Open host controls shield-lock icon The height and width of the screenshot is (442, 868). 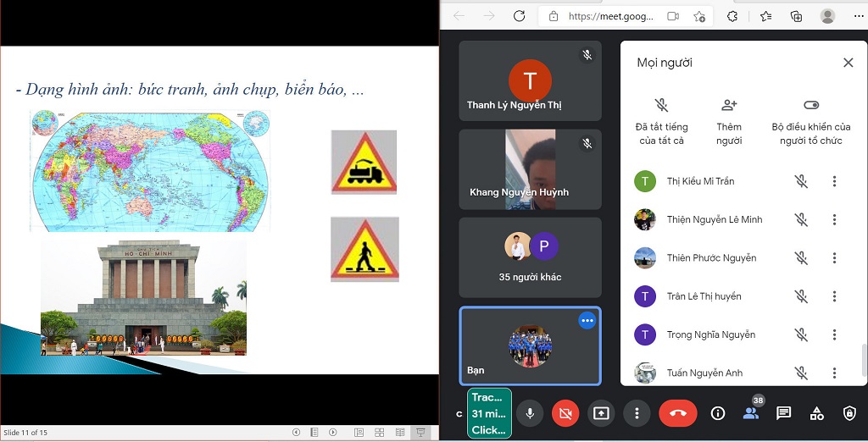(849, 413)
